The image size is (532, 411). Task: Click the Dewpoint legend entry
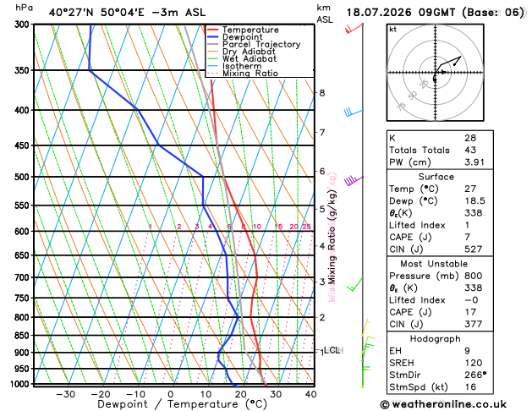click(x=242, y=37)
